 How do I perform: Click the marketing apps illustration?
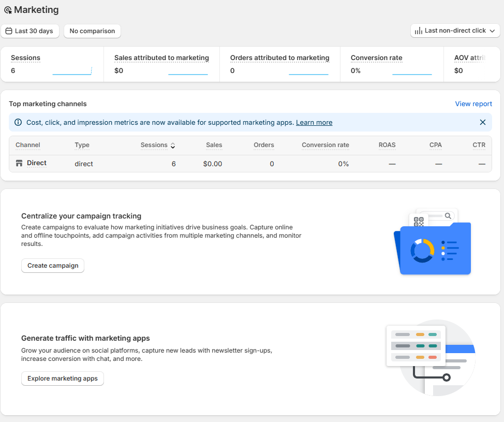431,358
